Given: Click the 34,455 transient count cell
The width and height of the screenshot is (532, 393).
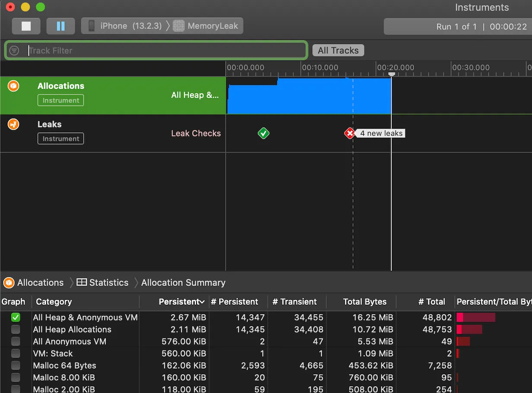Looking at the screenshot, I should tap(308, 317).
